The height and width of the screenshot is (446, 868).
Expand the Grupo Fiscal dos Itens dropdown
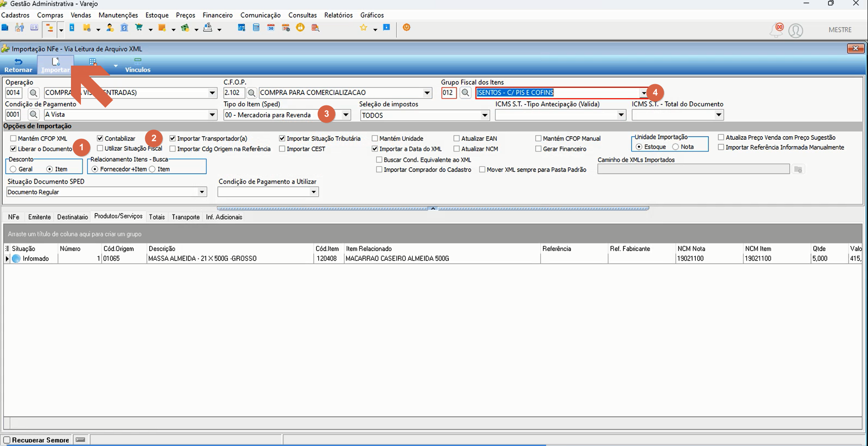[643, 93]
